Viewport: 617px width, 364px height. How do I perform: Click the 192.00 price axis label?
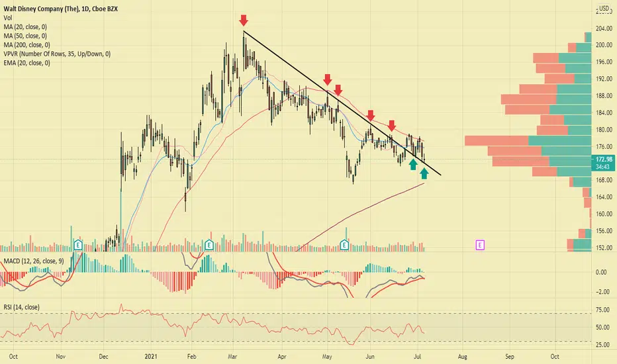click(x=604, y=79)
